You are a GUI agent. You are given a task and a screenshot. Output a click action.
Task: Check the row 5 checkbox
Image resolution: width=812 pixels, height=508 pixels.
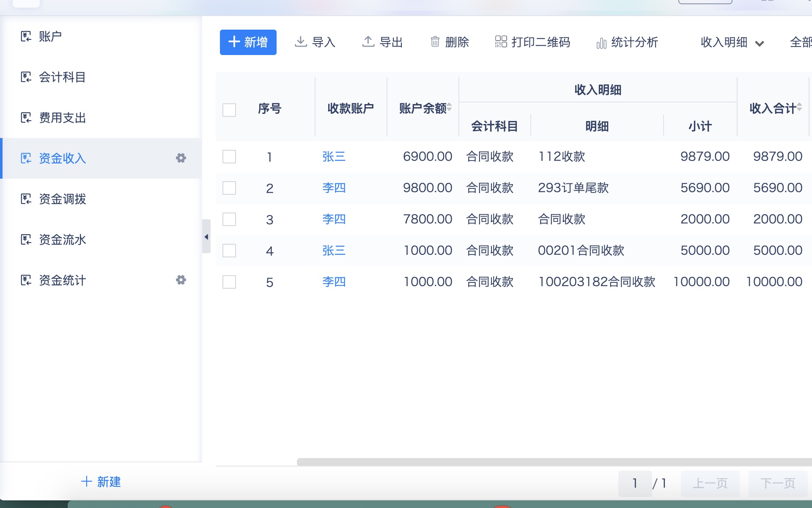pyautogui.click(x=229, y=282)
